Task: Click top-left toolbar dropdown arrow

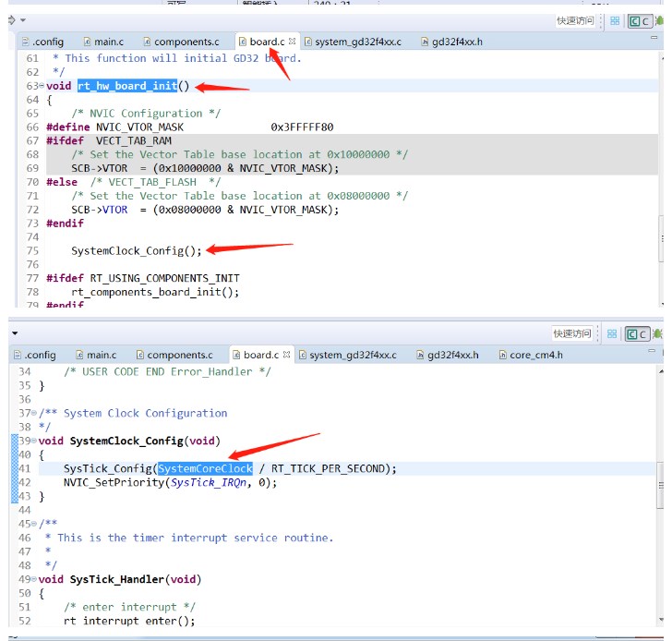Action: 22,19
